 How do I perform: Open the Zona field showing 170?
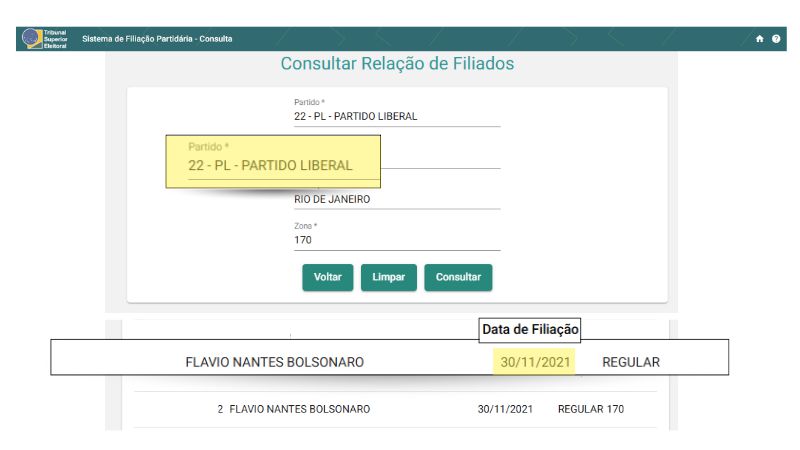coord(397,240)
